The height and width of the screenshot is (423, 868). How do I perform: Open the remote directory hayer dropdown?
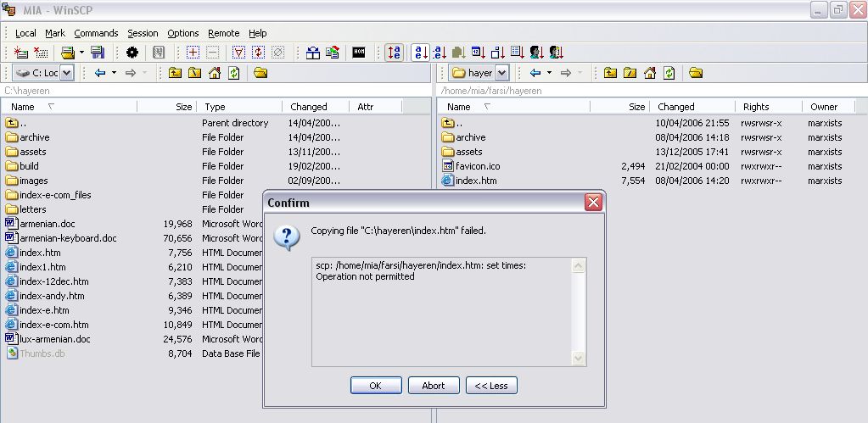501,73
